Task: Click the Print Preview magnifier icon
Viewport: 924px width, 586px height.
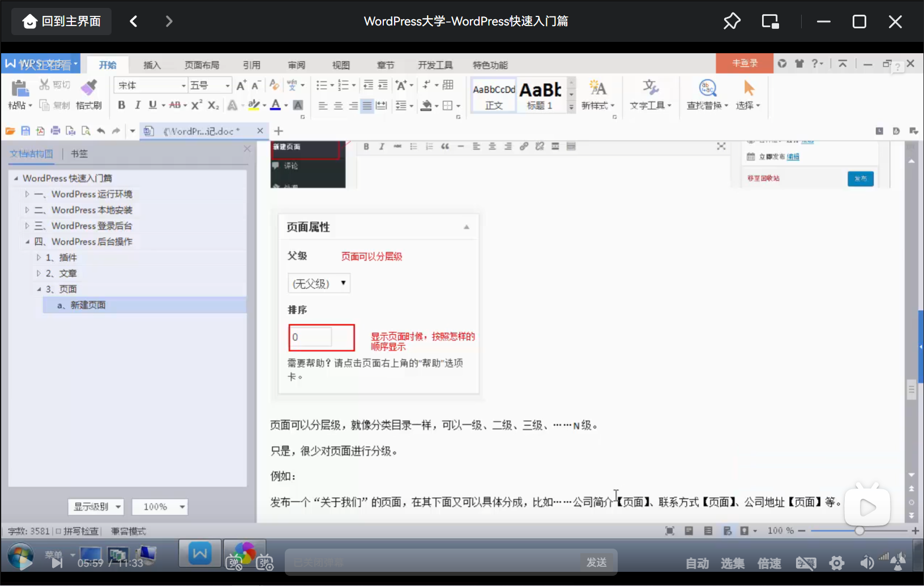Action: pyautogui.click(x=86, y=131)
